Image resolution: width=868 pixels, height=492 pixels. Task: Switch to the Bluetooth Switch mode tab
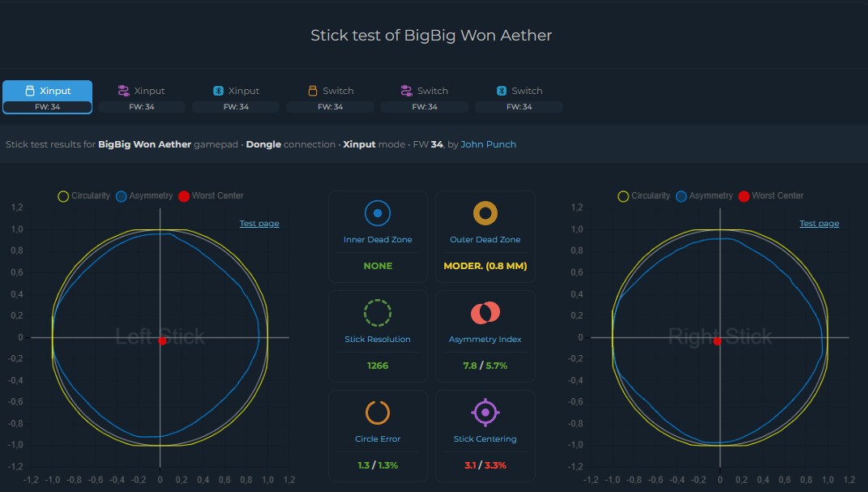coord(520,96)
